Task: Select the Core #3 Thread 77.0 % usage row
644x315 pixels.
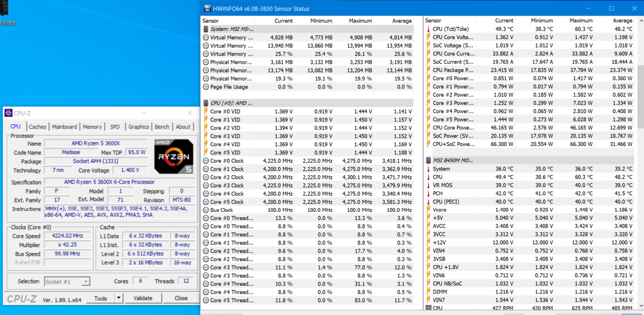Action: pos(307,268)
